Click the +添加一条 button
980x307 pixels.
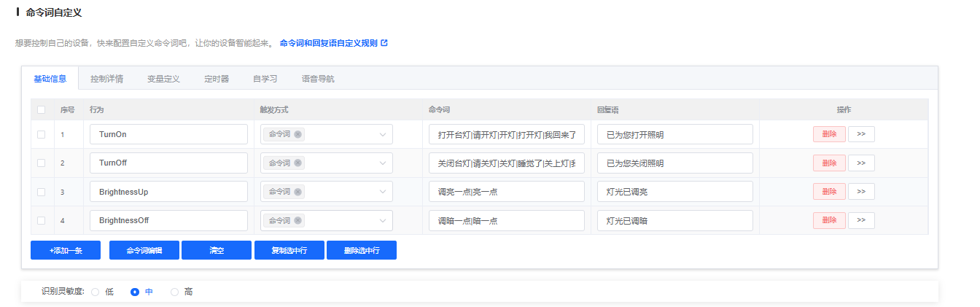click(66, 250)
